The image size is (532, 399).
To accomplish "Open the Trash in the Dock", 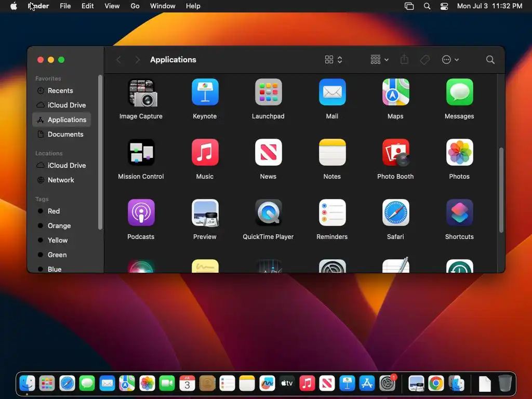I will pos(505,384).
